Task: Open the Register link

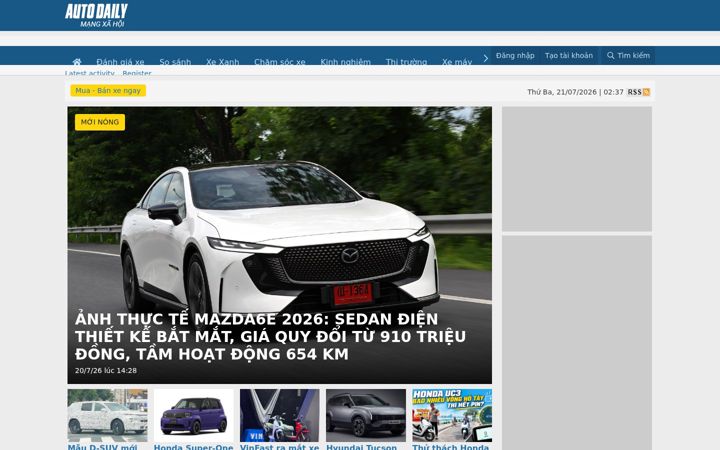Action: (x=137, y=73)
